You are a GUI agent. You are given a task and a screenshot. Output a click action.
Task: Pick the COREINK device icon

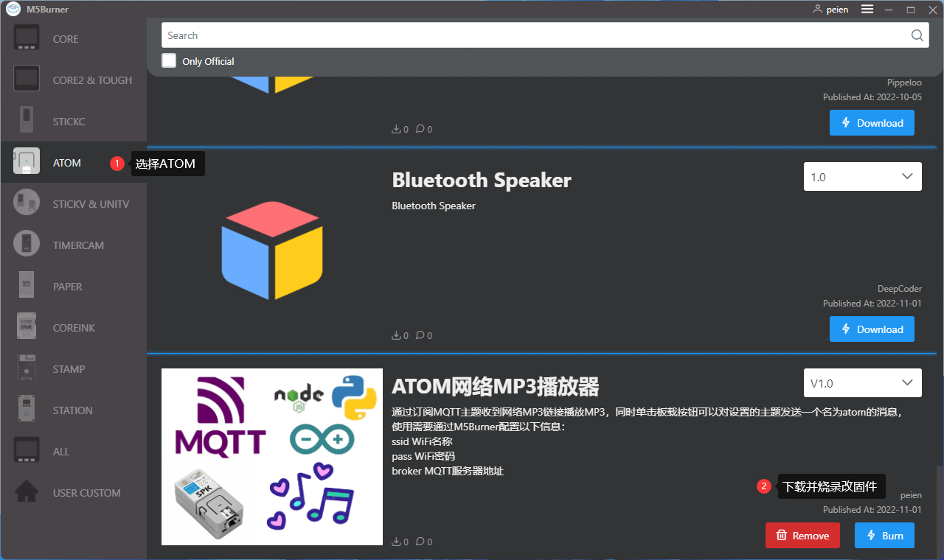click(27, 327)
